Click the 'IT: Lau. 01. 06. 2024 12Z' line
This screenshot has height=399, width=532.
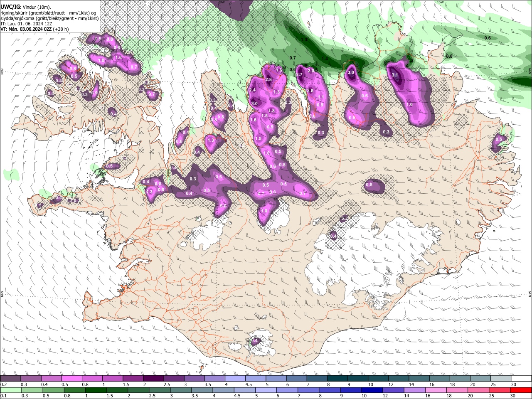[x=26, y=24]
